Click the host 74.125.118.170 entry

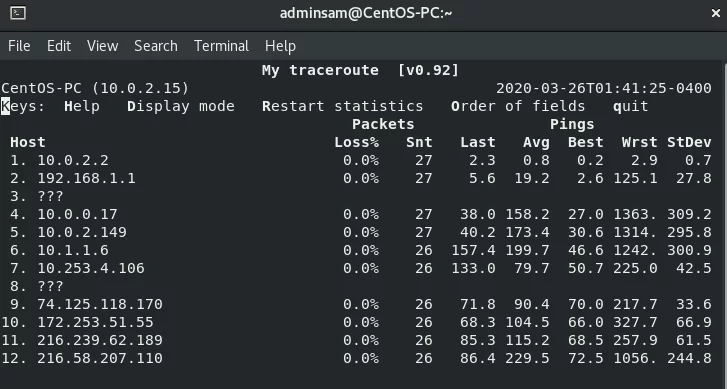(100, 304)
